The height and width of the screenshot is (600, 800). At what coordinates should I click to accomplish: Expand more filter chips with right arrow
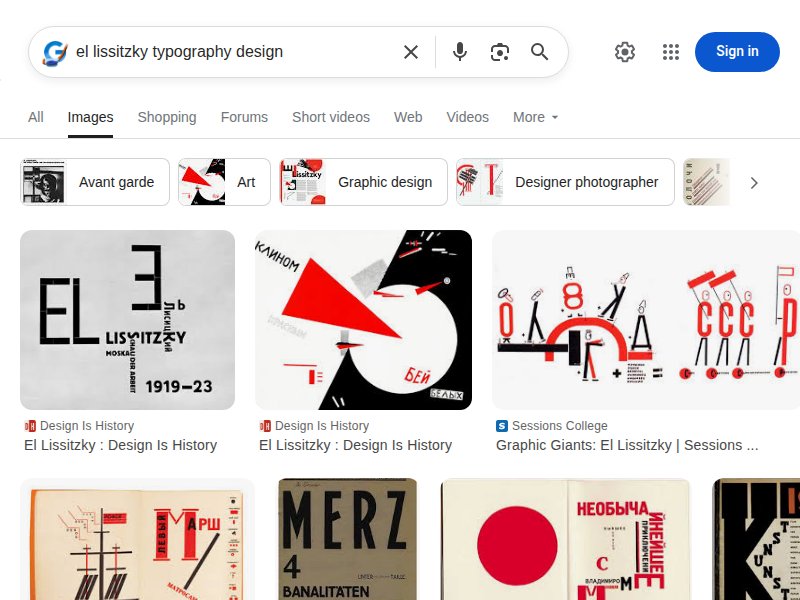(755, 183)
